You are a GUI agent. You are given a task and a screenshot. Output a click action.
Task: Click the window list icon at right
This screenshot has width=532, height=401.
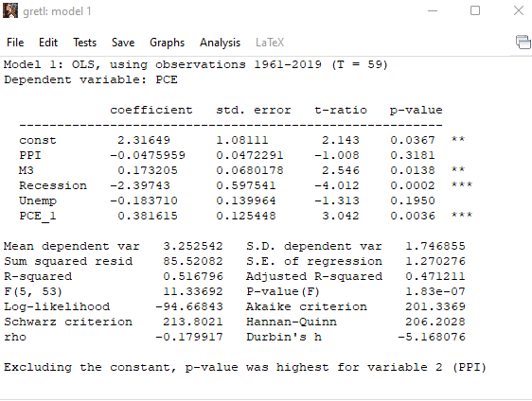pos(523,43)
